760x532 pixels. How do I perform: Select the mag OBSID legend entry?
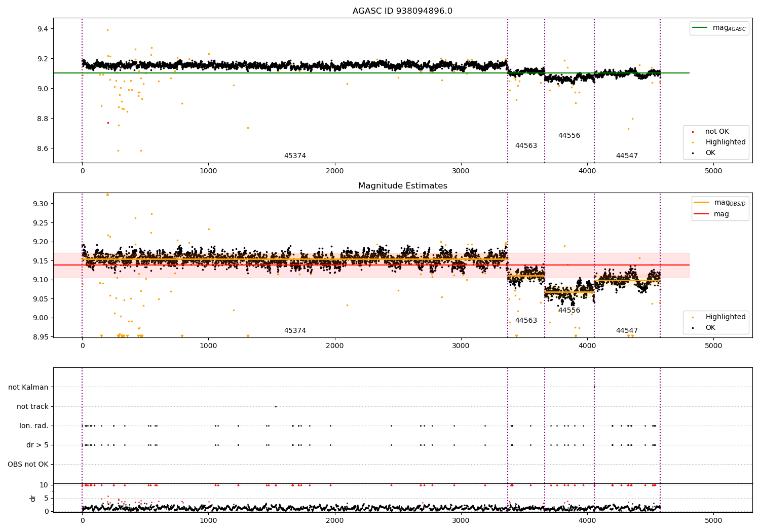(x=720, y=203)
